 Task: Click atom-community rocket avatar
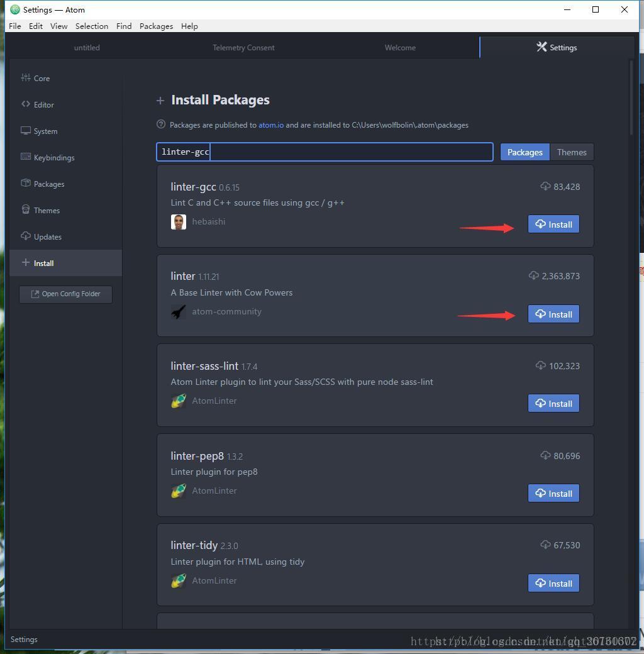tap(179, 311)
